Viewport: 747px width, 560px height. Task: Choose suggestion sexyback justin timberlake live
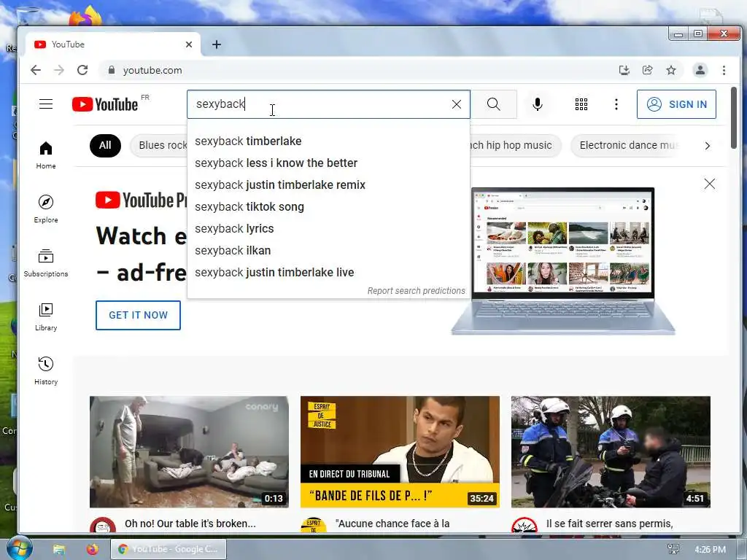tap(329, 273)
